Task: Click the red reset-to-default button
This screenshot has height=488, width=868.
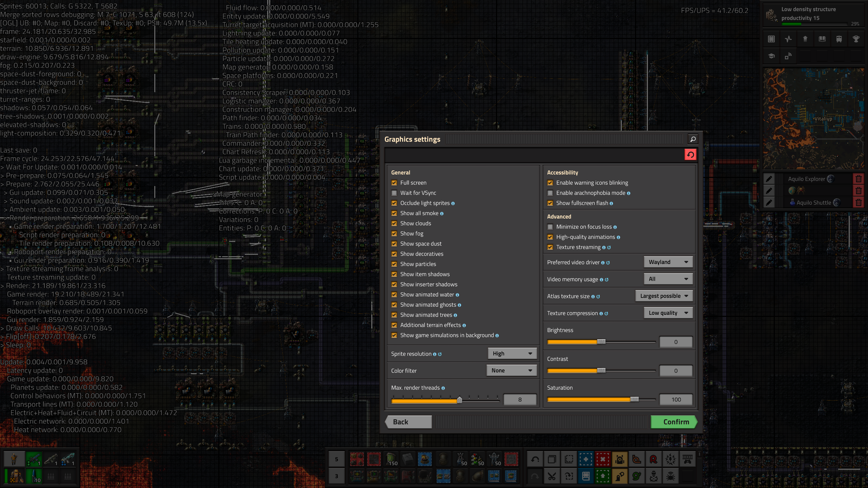Action: [690, 155]
